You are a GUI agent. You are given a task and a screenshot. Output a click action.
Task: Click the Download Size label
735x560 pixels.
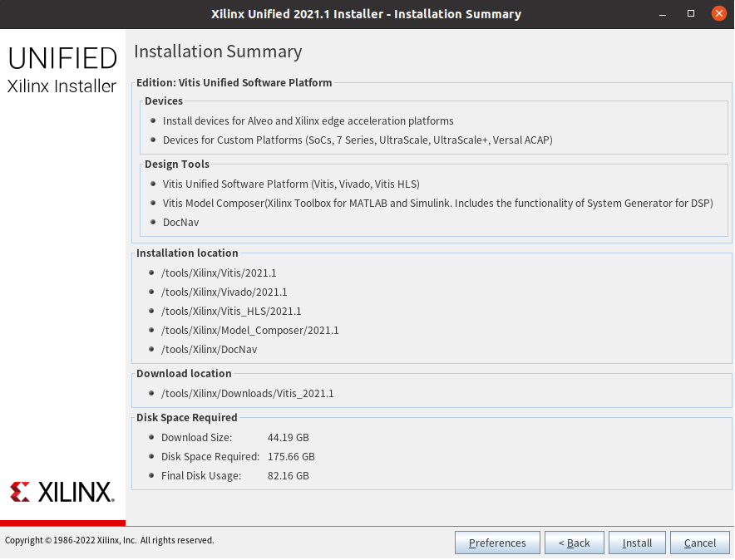pos(197,437)
